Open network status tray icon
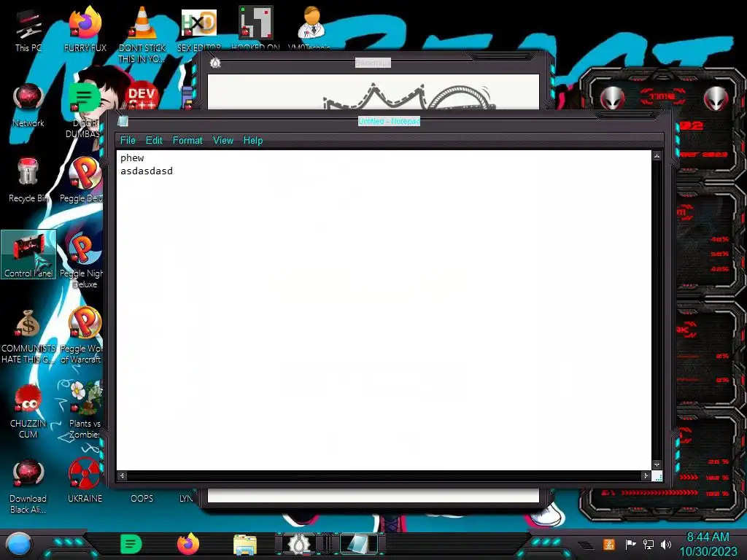This screenshot has height=560, width=747. click(648, 544)
